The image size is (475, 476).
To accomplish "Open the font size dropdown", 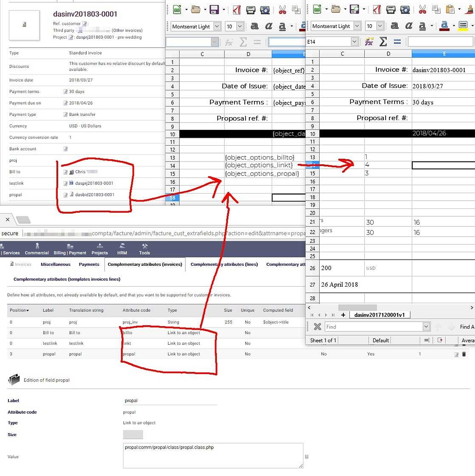I will coord(379,25).
